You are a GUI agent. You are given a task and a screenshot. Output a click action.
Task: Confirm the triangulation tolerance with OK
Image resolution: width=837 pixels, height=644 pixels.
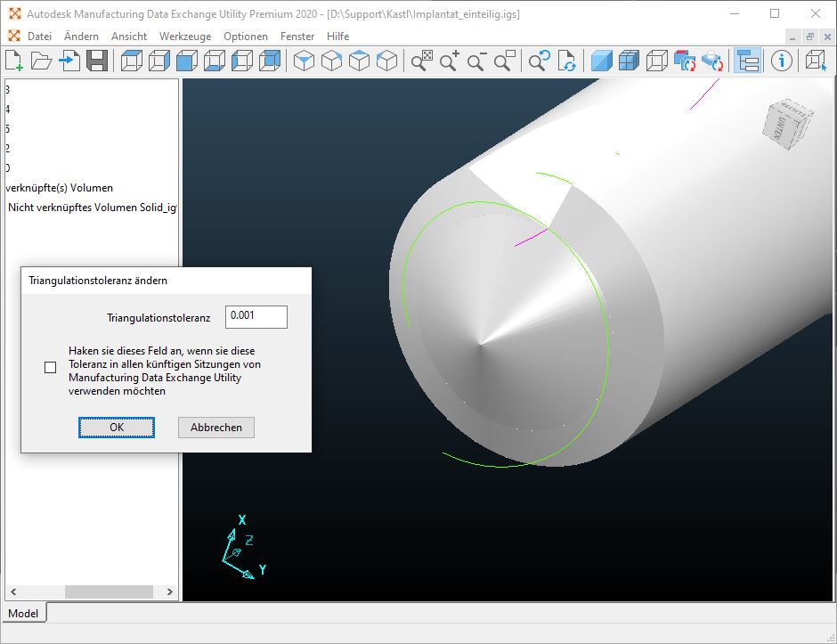click(117, 428)
